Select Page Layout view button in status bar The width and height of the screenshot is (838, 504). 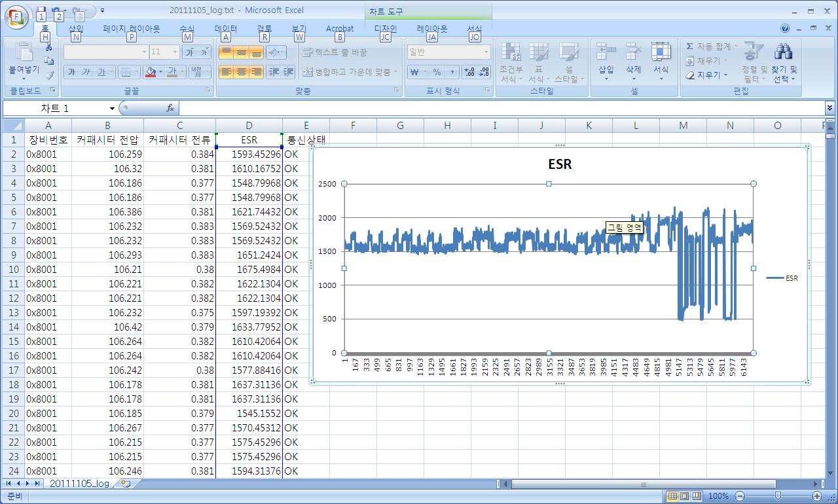(684, 496)
